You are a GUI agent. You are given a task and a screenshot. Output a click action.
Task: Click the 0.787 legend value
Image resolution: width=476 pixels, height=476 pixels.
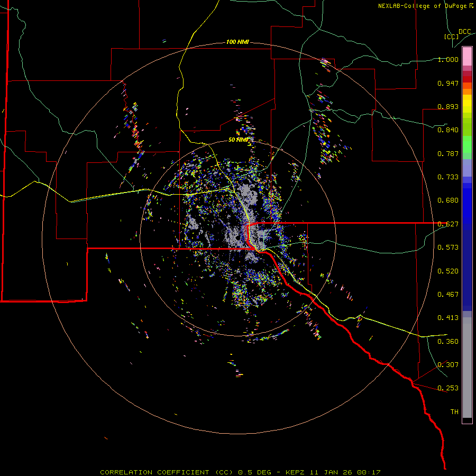click(x=448, y=153)
